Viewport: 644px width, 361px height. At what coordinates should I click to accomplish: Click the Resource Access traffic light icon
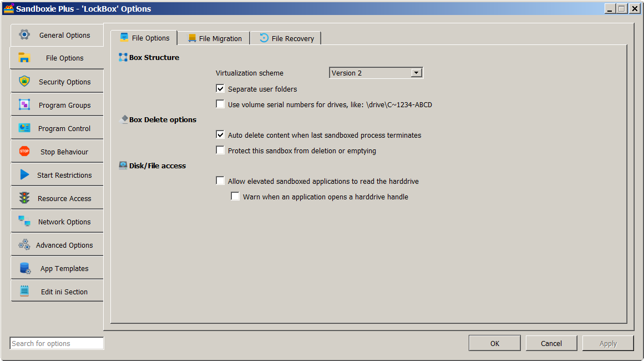click(24, 198)
